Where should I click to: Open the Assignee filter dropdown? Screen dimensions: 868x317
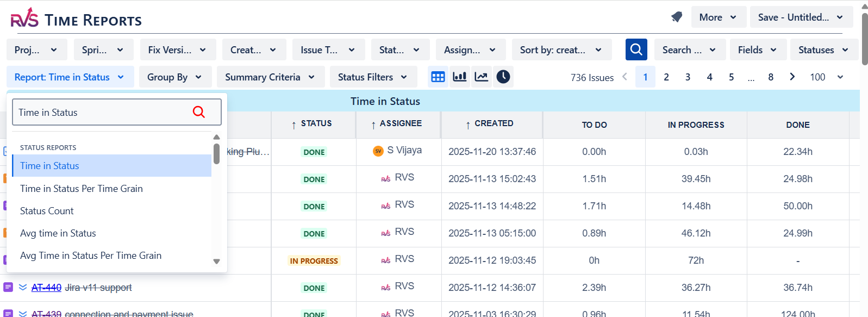click(470, 49)
